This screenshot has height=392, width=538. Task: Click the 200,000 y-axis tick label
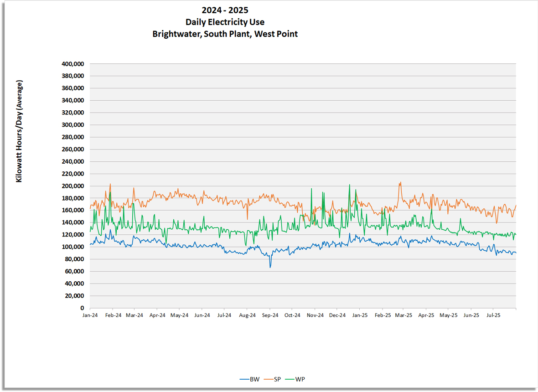72,186
